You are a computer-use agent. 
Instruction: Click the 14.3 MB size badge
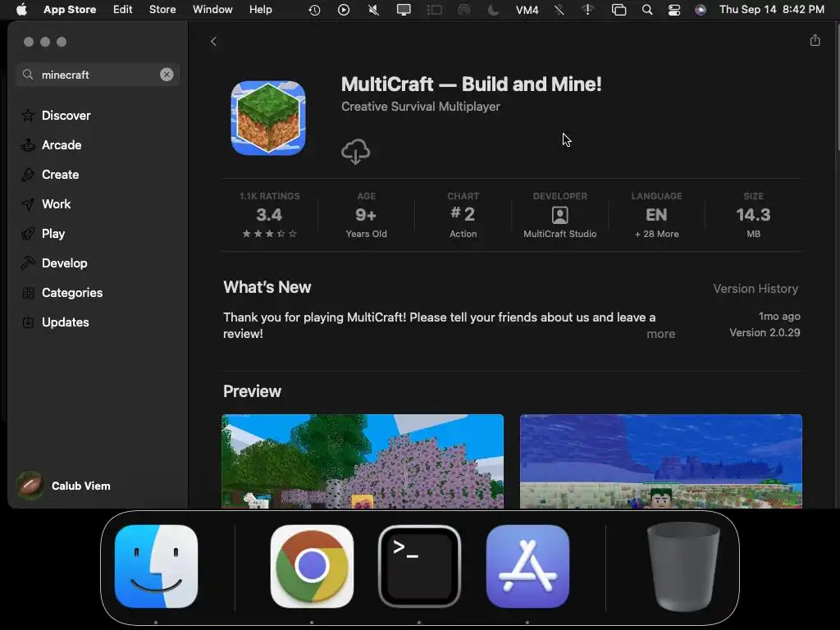[x=753, y=215]
